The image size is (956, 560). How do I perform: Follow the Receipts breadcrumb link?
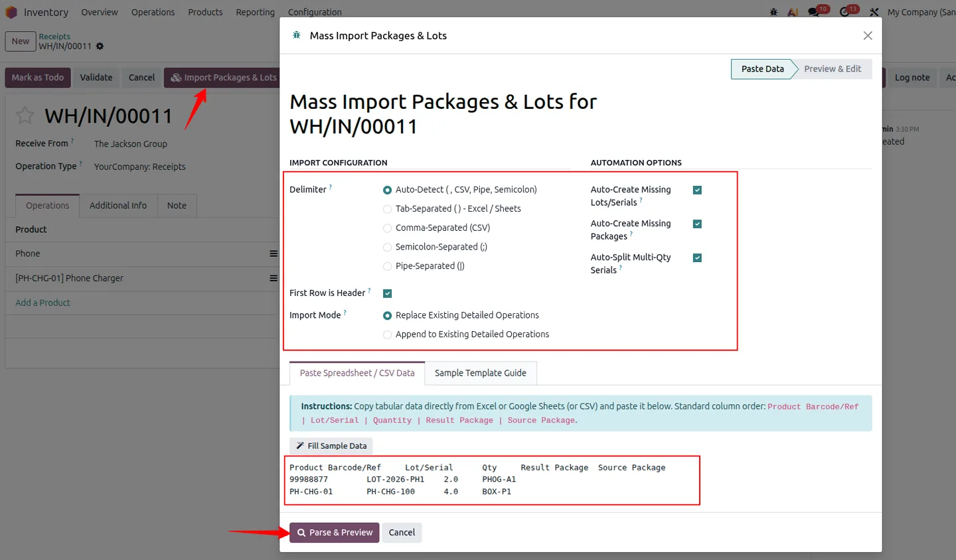coord(54,36)
